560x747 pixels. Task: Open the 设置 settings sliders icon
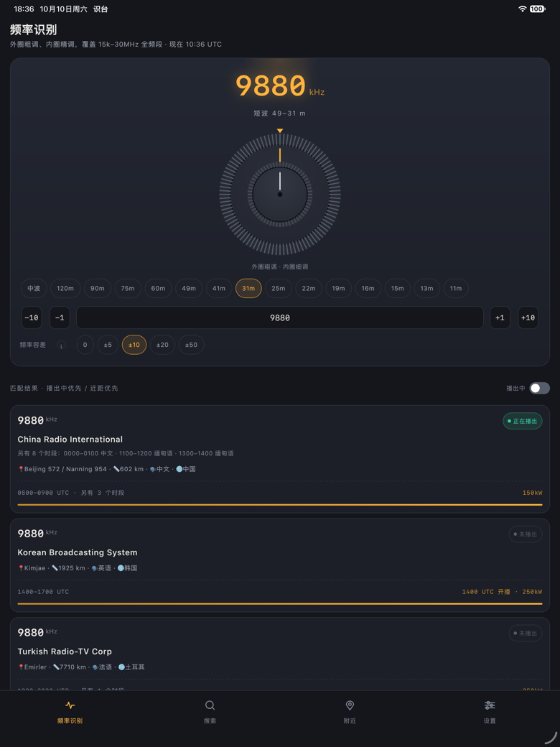tap(490, 705)
